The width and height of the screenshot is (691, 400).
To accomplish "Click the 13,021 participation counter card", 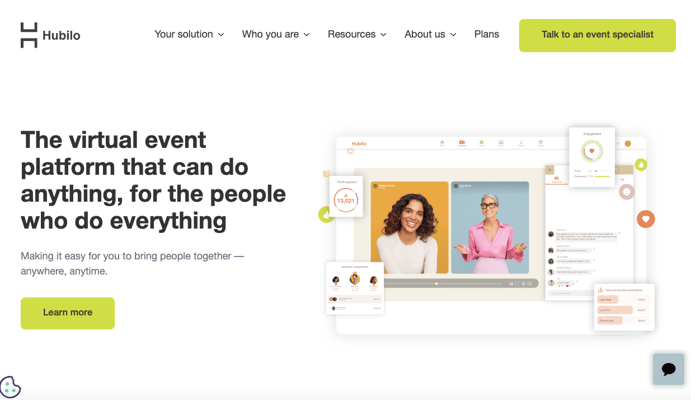I will coord(346,196).
